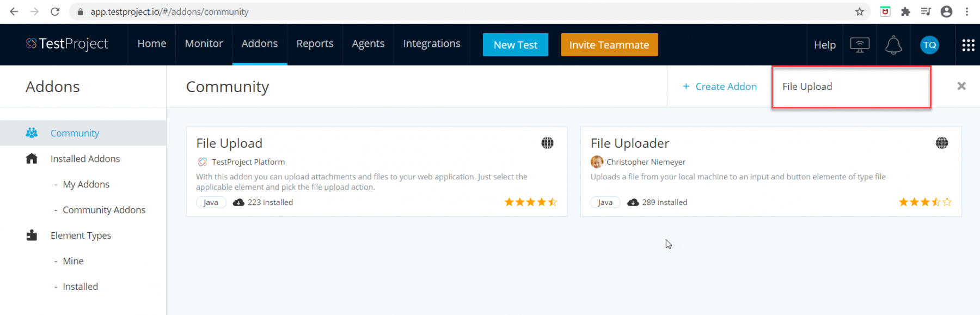Screen dimensions: 980x315
Task: Click the Installed Addons home icon
Action: [32, 159]
